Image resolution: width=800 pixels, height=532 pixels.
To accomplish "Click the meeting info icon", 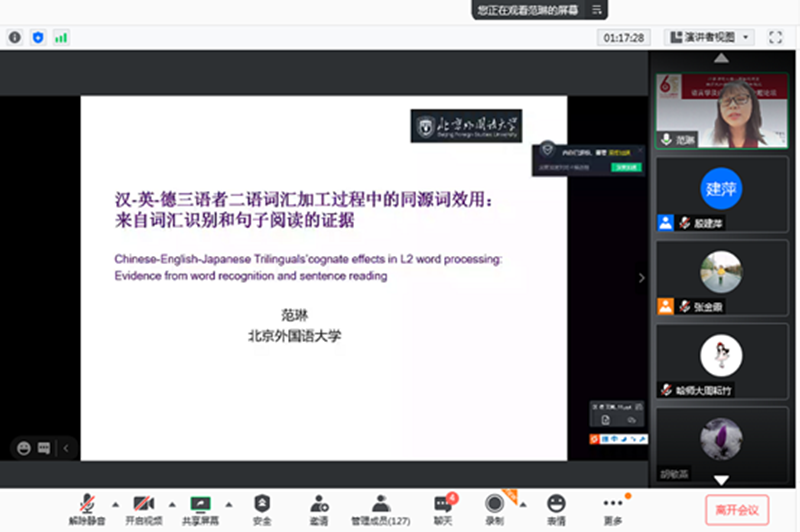I will [15, 37].
